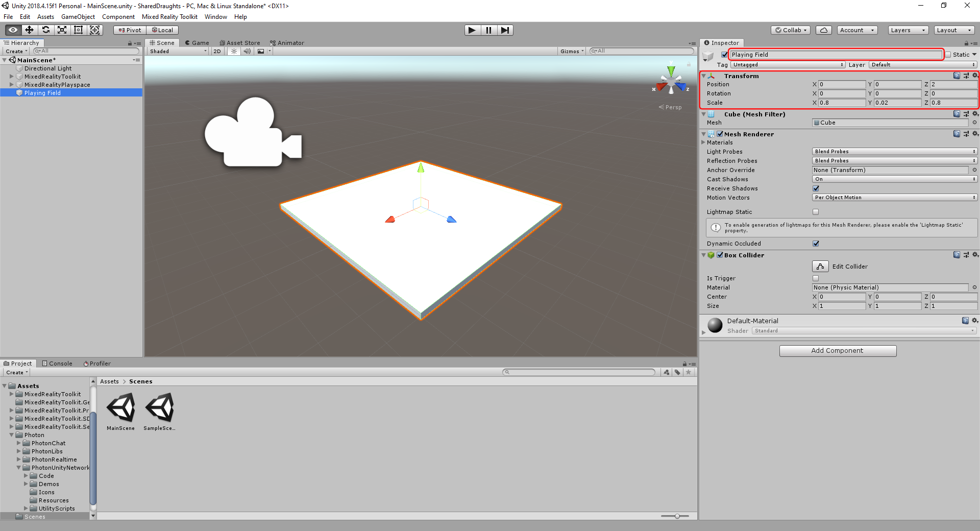Select the Rect Transform tool

click(x=79, y=30)
